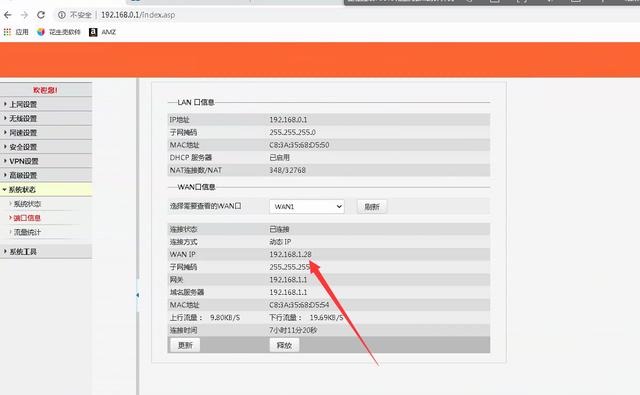Screen dimensions: 640x395
Task: Expand the 上网设置 menu
Action: click(46, 104)
